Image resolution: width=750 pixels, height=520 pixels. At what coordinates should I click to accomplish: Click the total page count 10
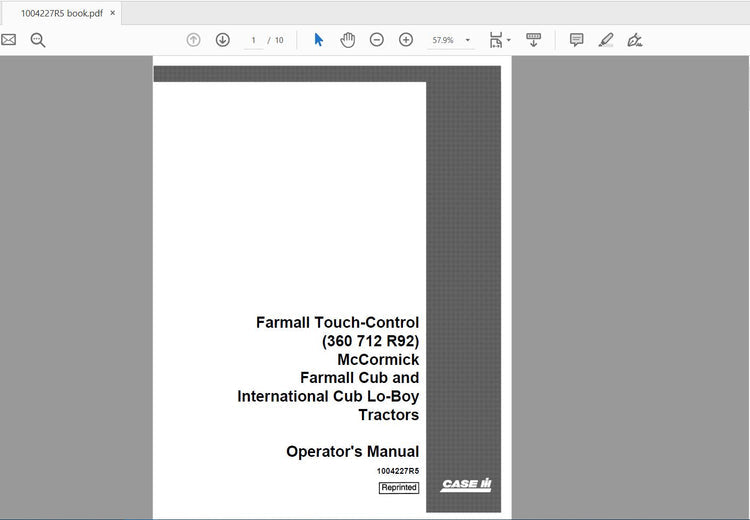tap(279, 41)
